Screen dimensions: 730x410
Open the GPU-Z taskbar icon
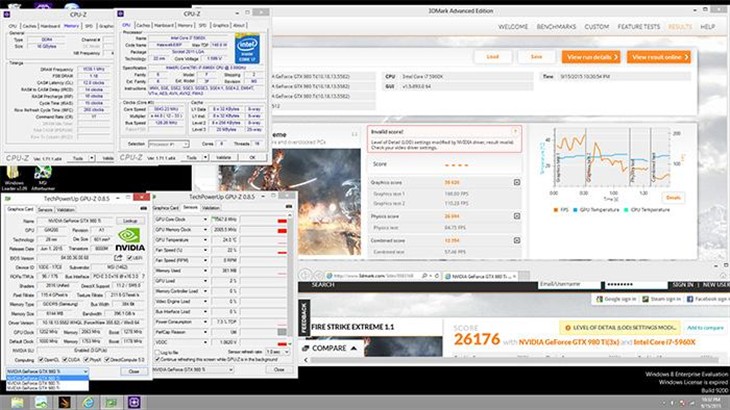(111, 402)
